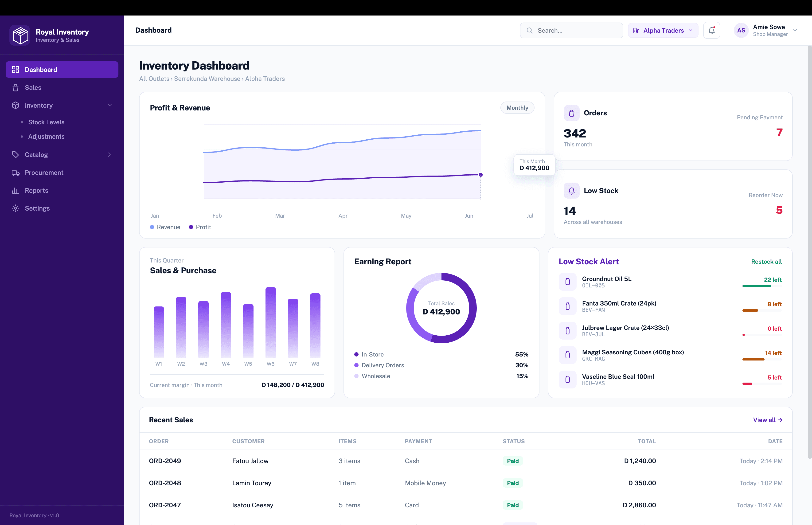
Task: Click the Jun profit data point marker
Action: pyautogui.click(x=480, y=175)
